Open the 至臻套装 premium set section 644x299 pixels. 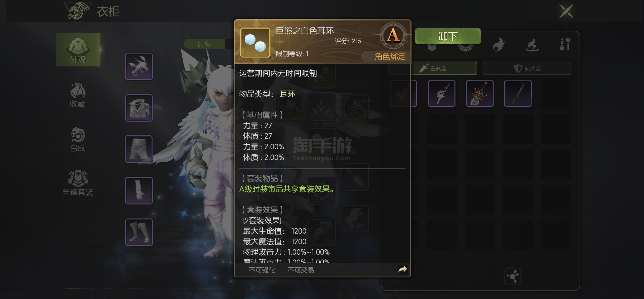[x=78, y=183]
